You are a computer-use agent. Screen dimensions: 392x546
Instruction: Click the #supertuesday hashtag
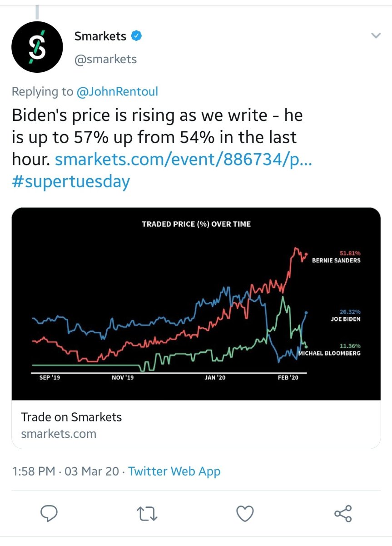tap(71, 181)
